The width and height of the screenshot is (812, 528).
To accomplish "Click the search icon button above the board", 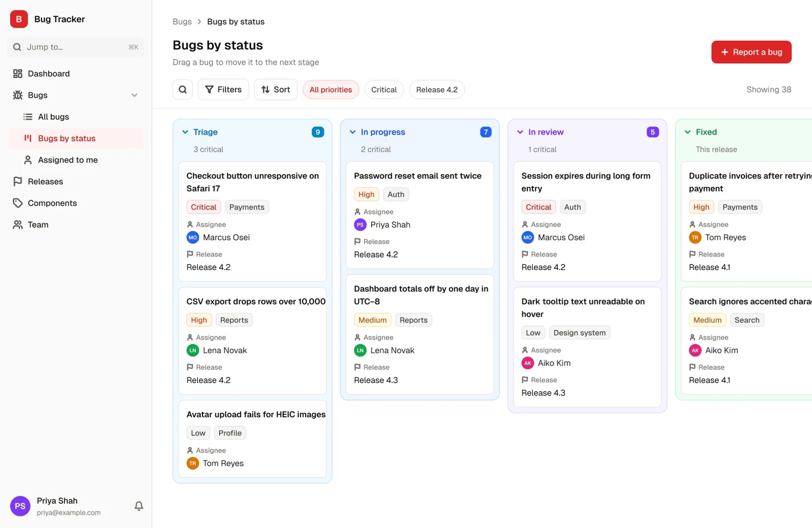I will [183, 90].
